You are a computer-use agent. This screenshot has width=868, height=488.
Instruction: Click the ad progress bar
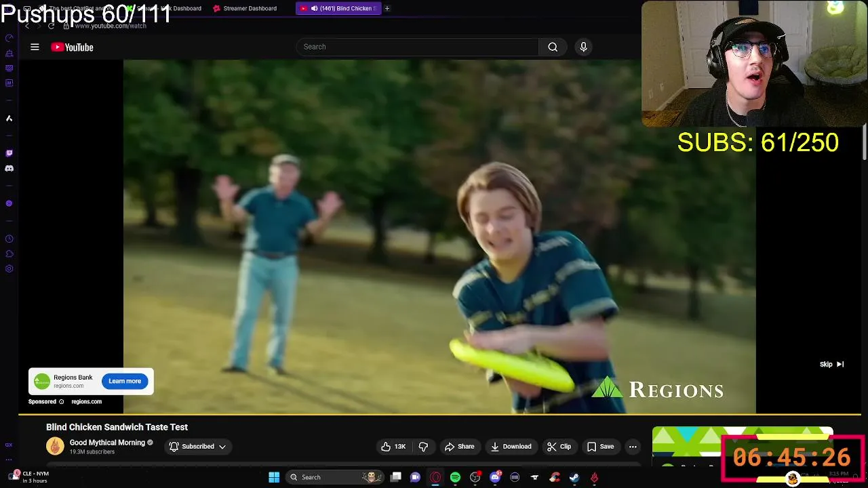pos(439,414)
